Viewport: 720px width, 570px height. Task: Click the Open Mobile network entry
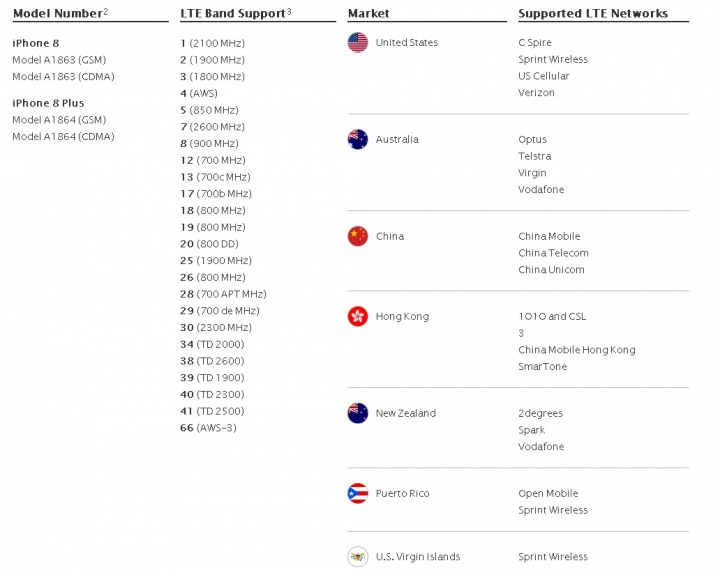click(548, 494)
